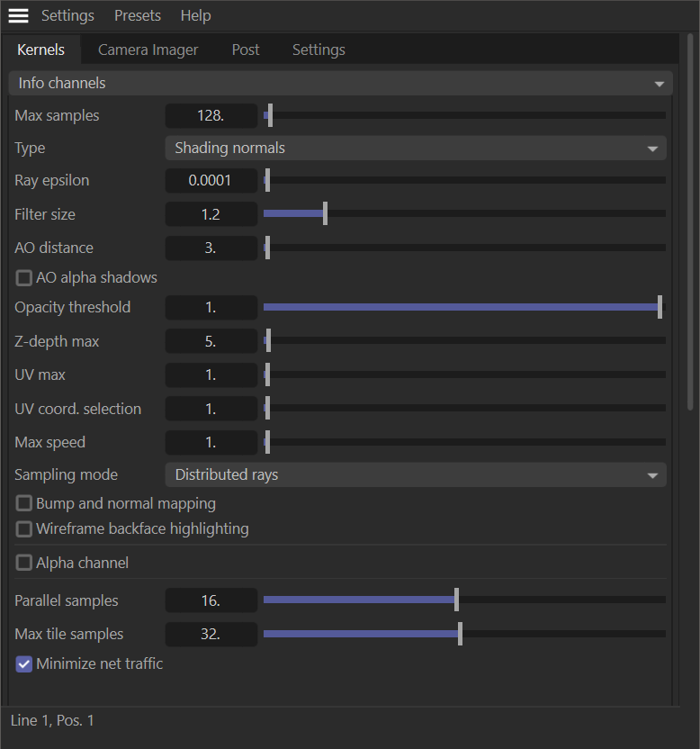Click the Z-depth max value field
This screenshot has height=749, width=700.
[x=211, y=341]
